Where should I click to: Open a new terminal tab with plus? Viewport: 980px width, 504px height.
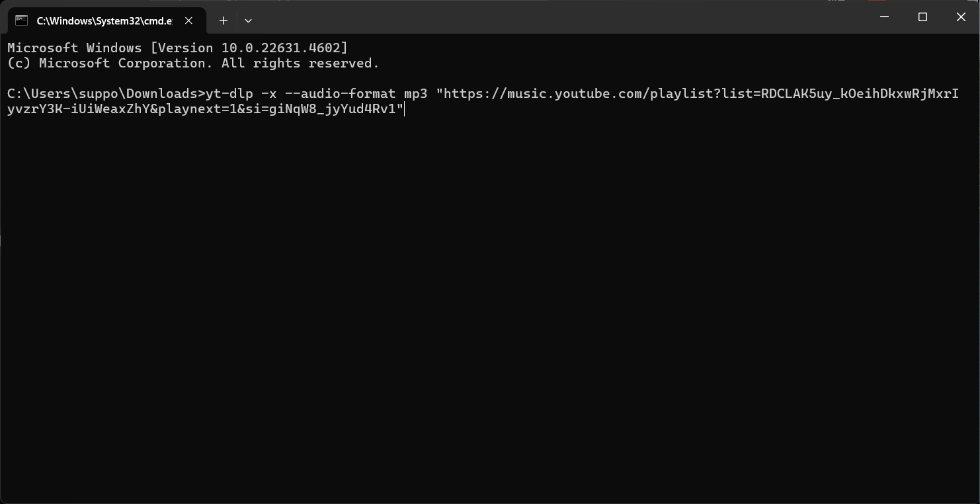(224, 21)
